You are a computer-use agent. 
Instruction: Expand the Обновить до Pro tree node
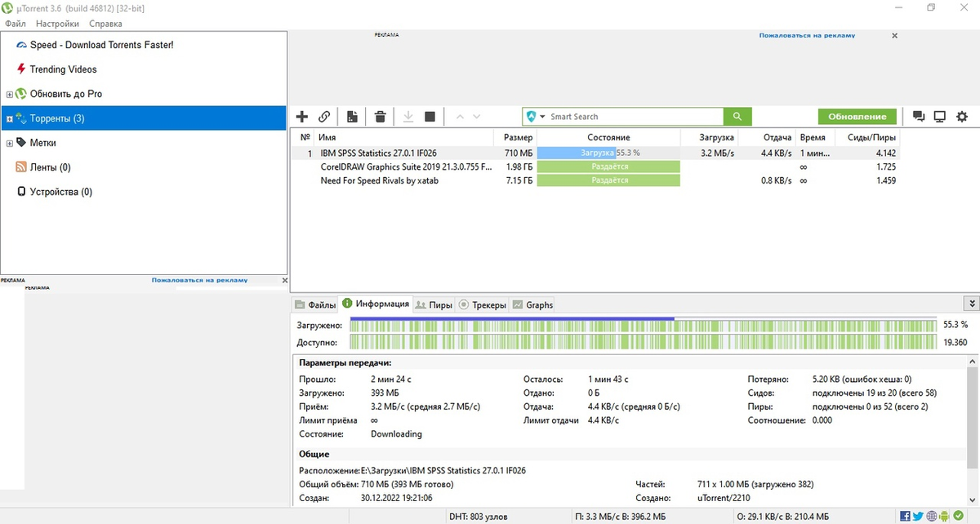[x=10, y=95]
